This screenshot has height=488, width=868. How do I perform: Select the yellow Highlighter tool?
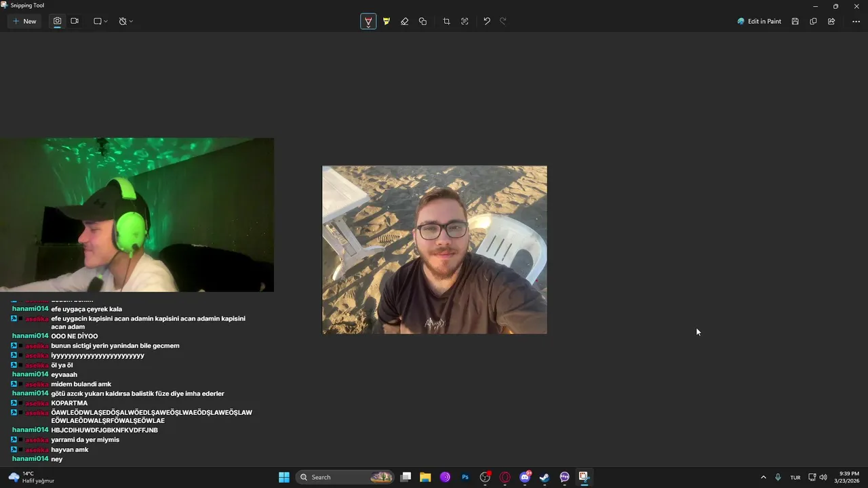coord(387,21)
